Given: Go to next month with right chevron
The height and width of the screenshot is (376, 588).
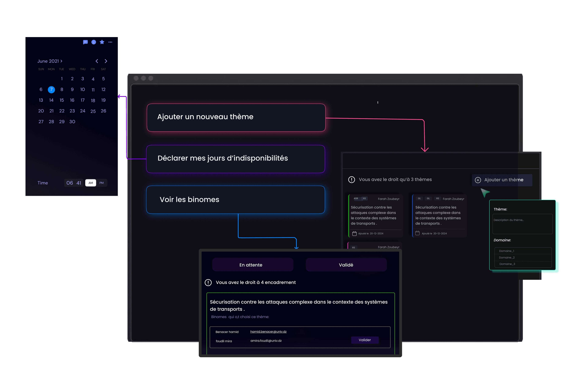Looking at the screenshot, I should click(106, 61).
